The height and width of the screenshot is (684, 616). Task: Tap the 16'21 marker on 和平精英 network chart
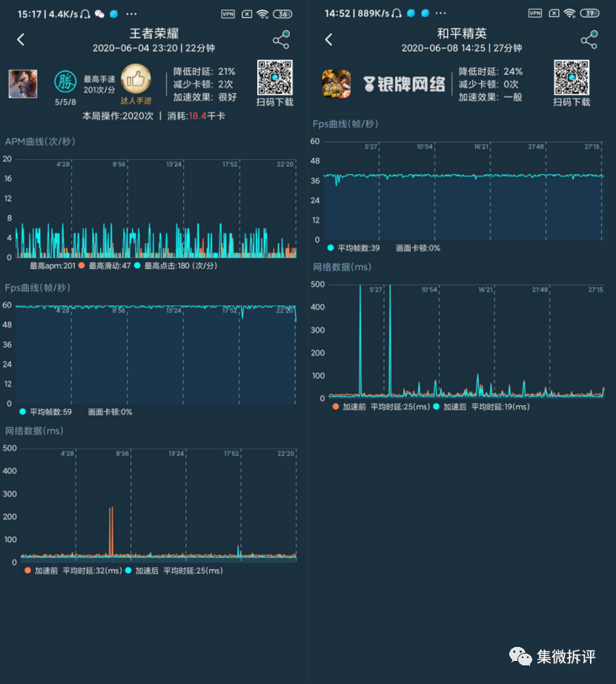(486, 290)
